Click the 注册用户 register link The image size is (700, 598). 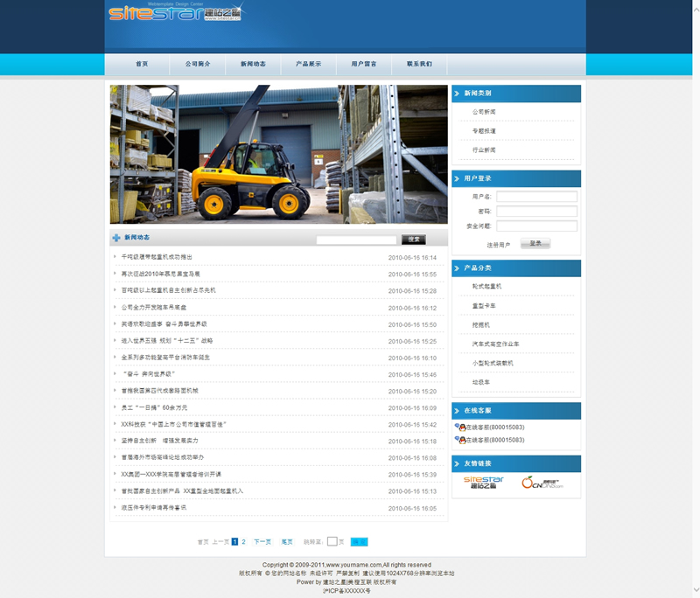point(498,245)
